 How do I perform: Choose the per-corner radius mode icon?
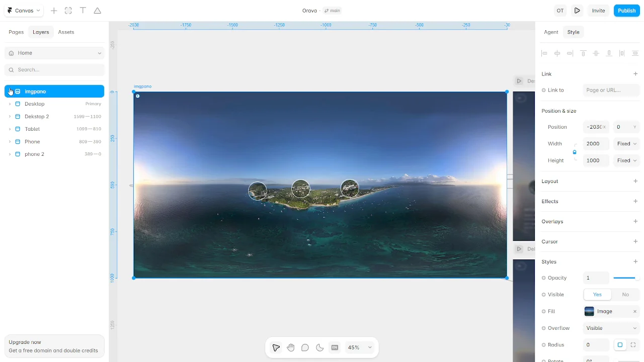(633, 345)
